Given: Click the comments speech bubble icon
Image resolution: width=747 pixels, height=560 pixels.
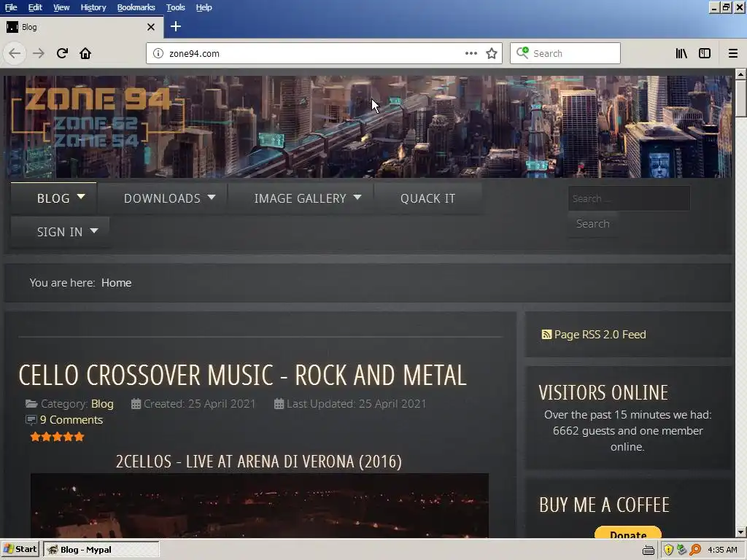Looking at the screenshot, I should click(31, 420).
